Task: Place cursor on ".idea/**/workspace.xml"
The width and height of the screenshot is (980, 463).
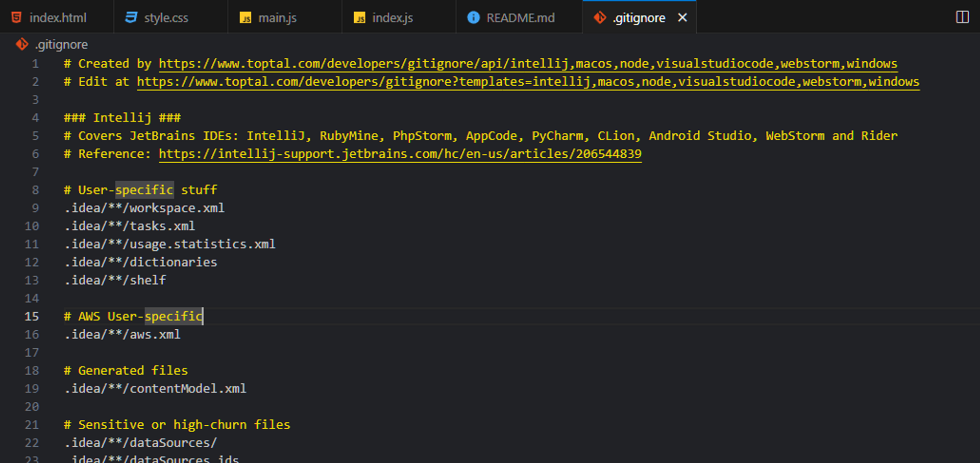Action: click(144, 208)
